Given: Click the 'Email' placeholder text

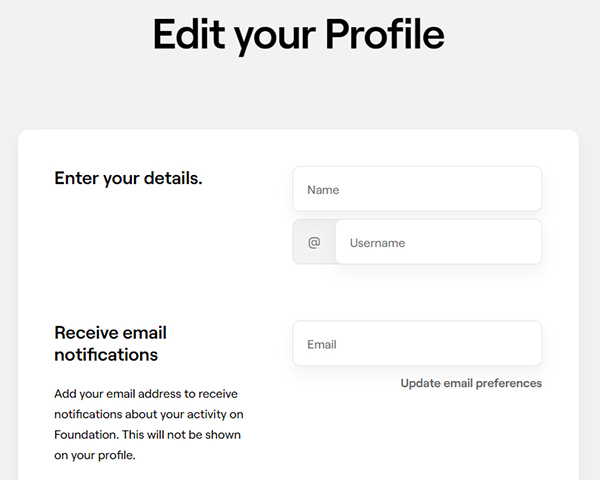Looking at the screenshot, I should pyautogui.click(x=322, y=344).
